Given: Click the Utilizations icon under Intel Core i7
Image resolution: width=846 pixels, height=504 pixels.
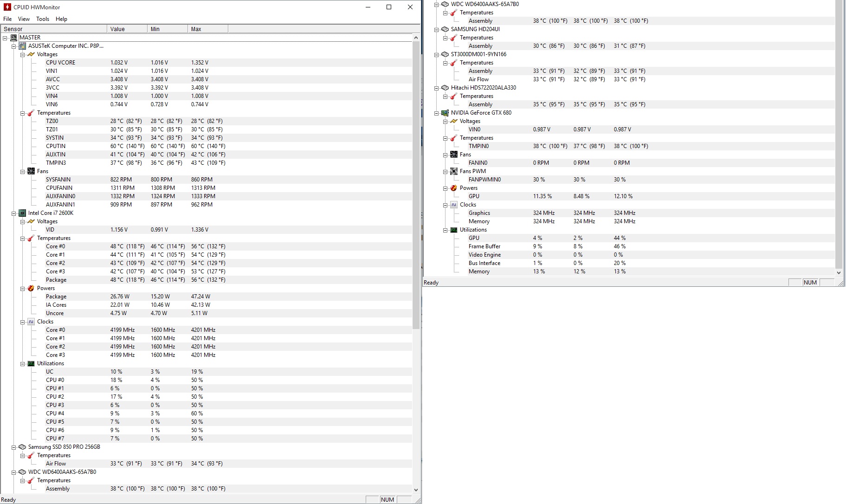Looking at the screenshot, I should (31, 363).
